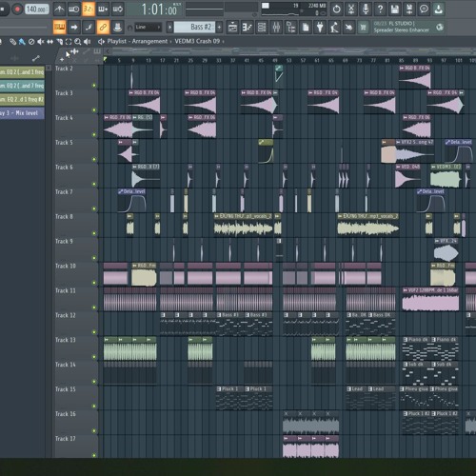Open the content library shopping cart icon
Viewport: 476px width, 476px height.
pyautogui.click(x=363, y=28)
